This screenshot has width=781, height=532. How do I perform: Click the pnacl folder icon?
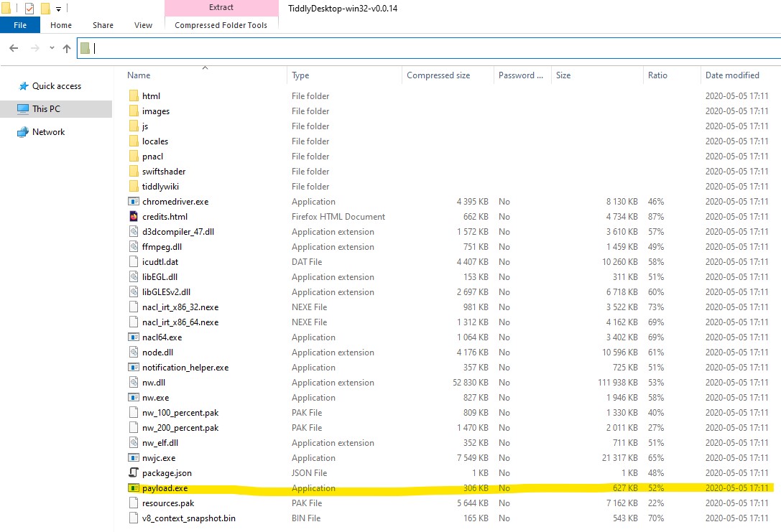coord(134,156)
